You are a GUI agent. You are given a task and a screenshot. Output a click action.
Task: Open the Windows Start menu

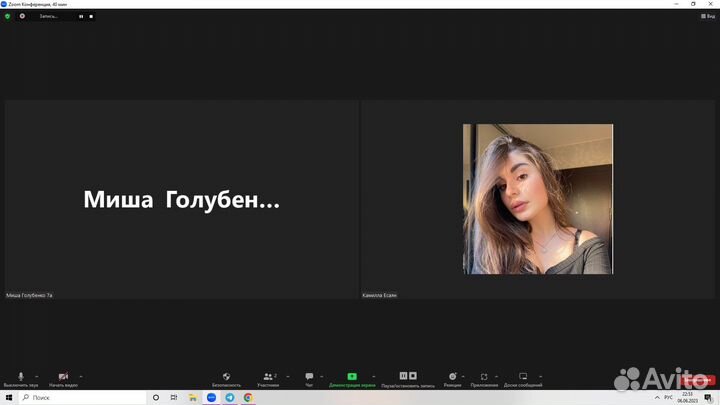click(9, 397)
